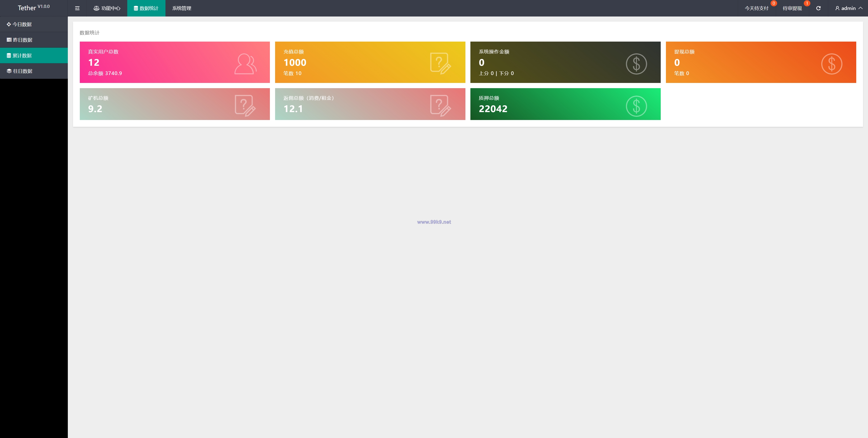
Task: Open 待审提现 pending withdrawals
Action: point(792,8)
